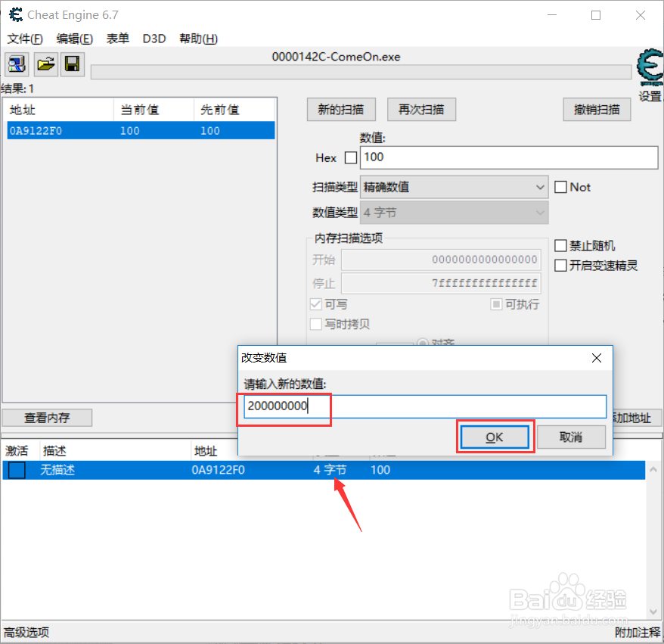This screenshot has width=664, height=644.
Task: Click address 0A9122F0 in the address list
Action: tap(218, 470)
